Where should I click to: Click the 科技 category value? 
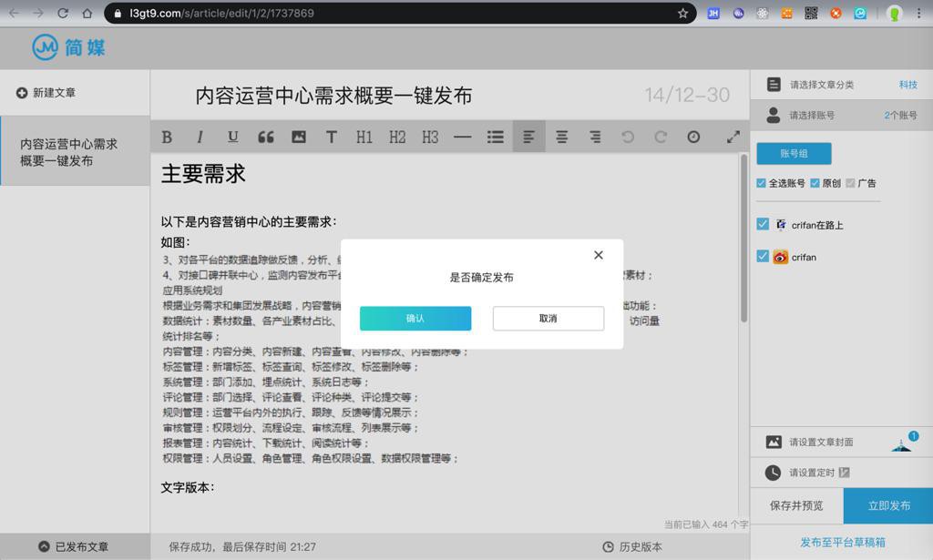click(x=908, y=85)
